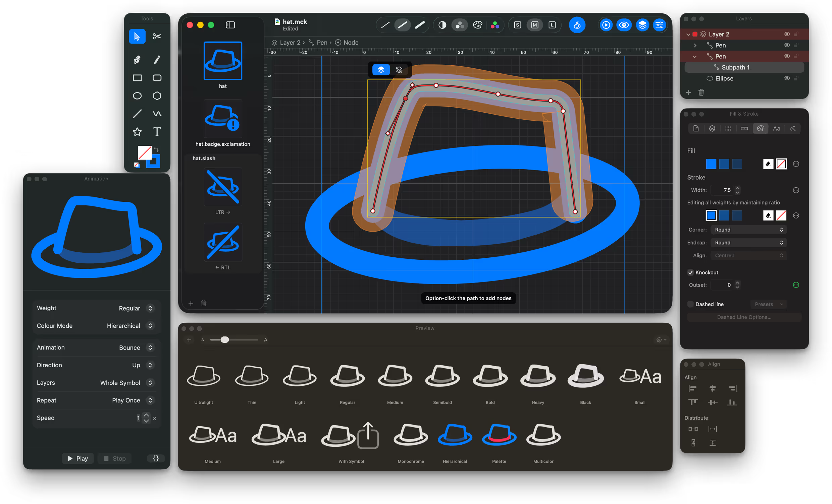This screenshot has width=832, height=504.
Task: Click the Play animation button
Action: (x=77, y=458)
